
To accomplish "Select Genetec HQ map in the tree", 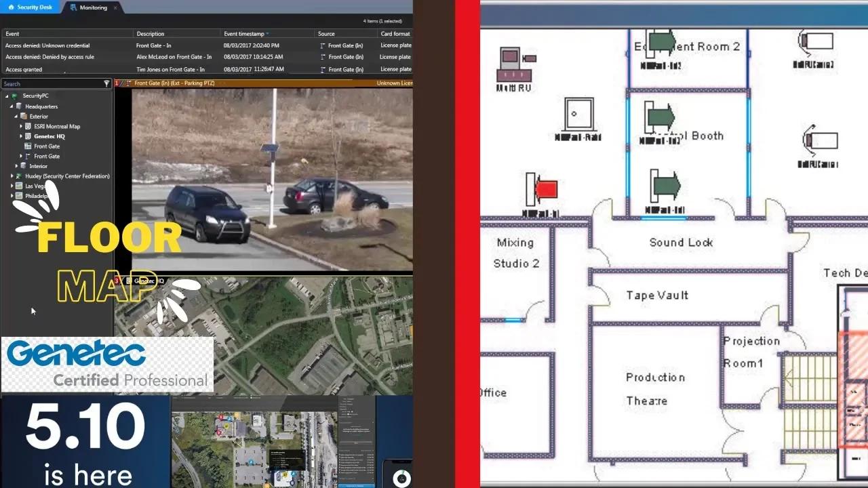I will (49, 136).
